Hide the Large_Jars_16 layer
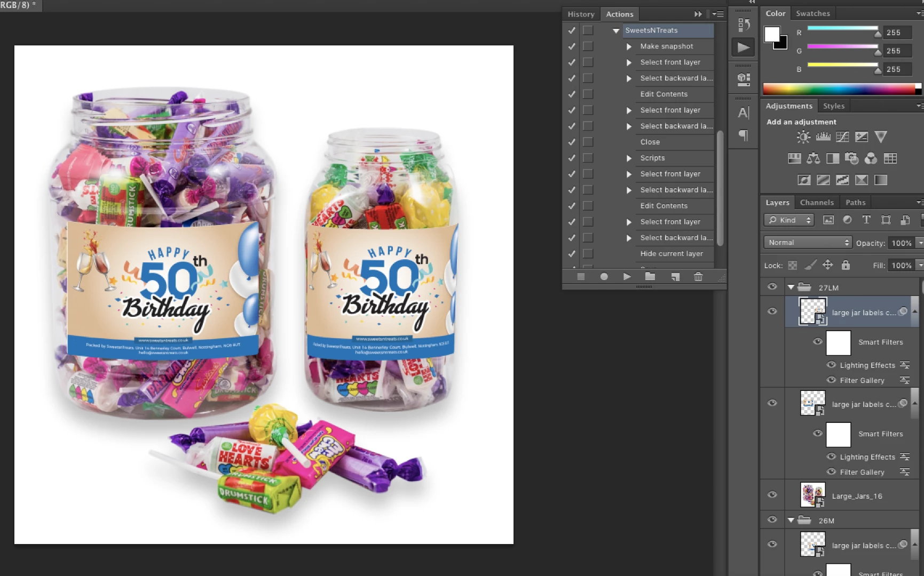924x576 pixels. coord(772,495)
